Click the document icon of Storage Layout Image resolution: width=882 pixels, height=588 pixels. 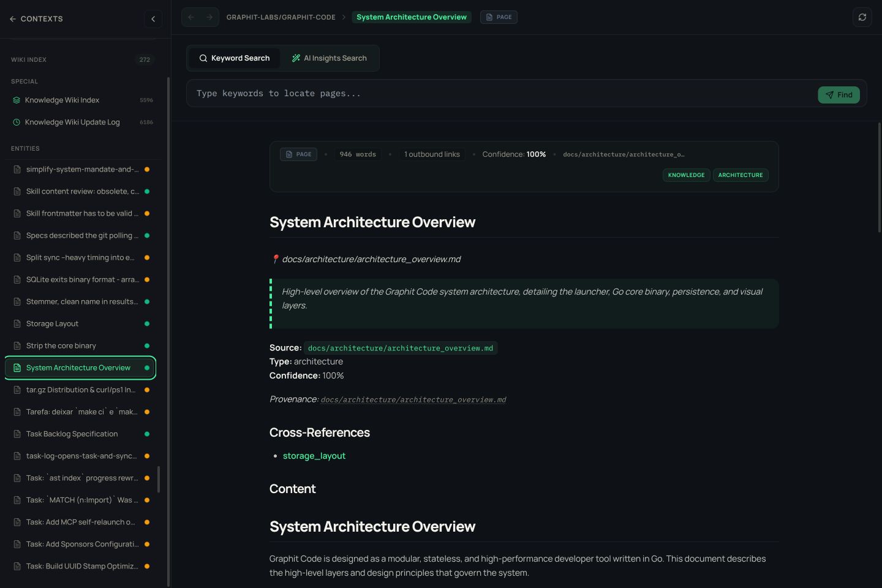17,323
